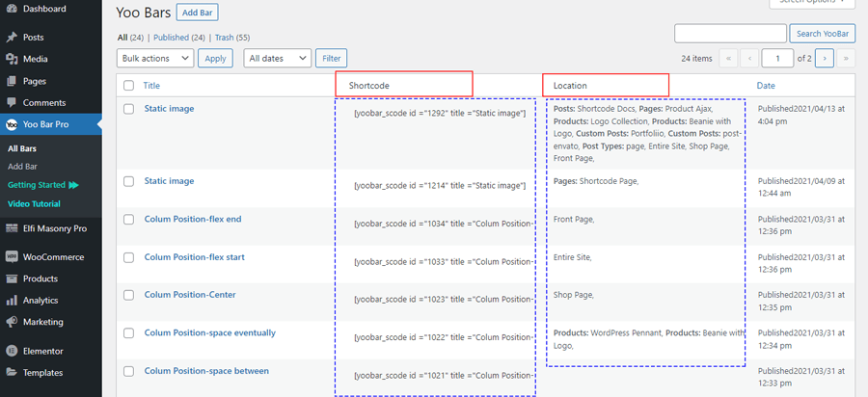Click the Apply button
This screenshot has width=868, height=397.
215,58
